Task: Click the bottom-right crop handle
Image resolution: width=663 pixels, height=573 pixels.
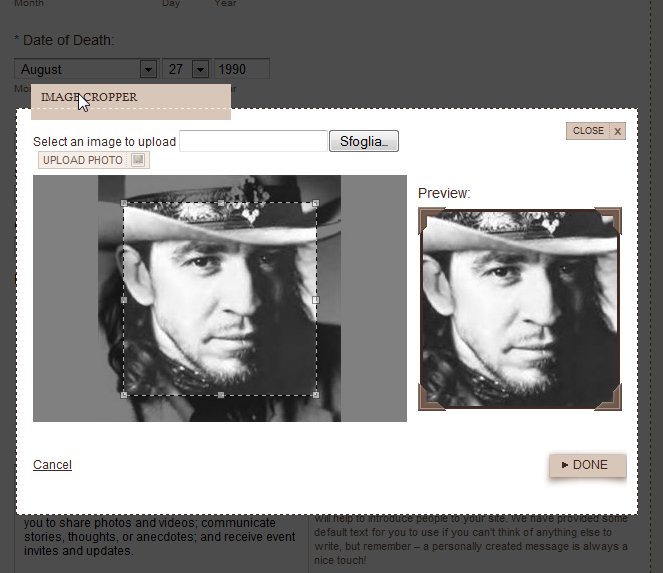Action: [316, 395]
